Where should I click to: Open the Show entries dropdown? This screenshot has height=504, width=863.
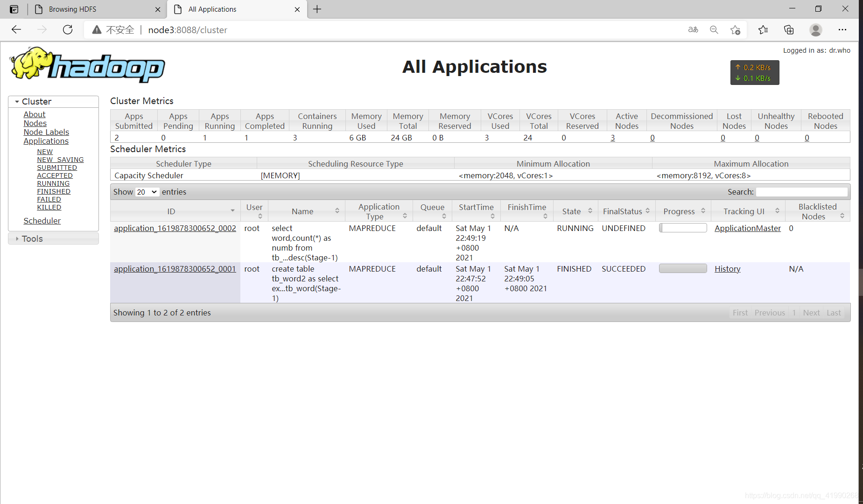pos(147,192)
